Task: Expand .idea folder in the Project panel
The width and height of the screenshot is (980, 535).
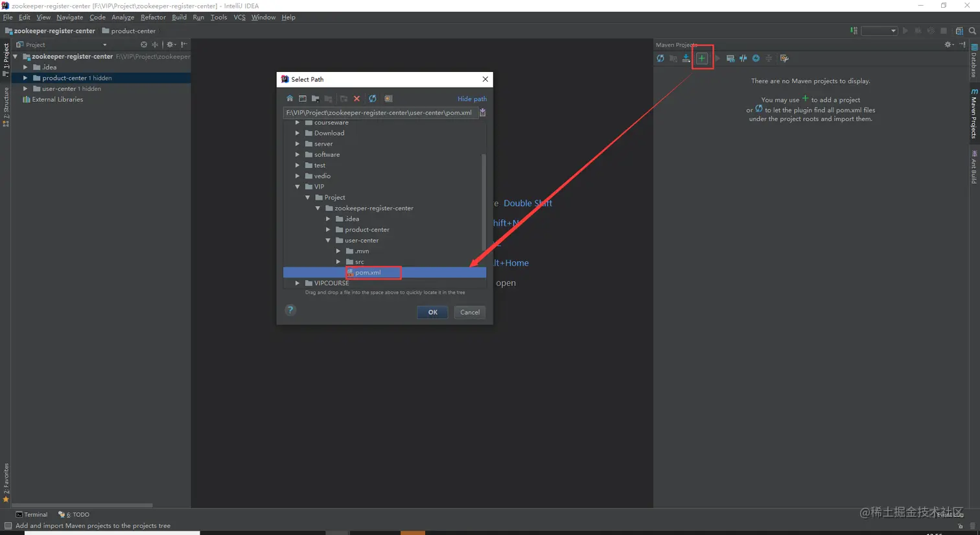Action: click(25, 67)
